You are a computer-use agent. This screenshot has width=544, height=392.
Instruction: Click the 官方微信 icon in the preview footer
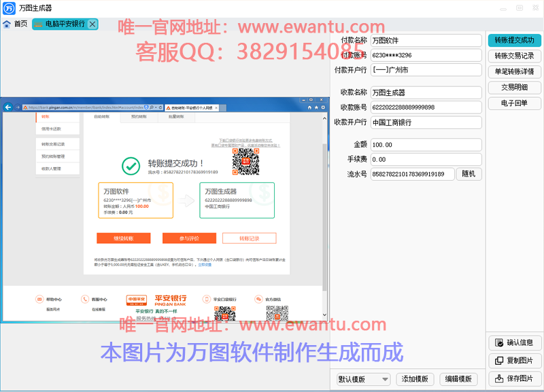tap(258, 299)
